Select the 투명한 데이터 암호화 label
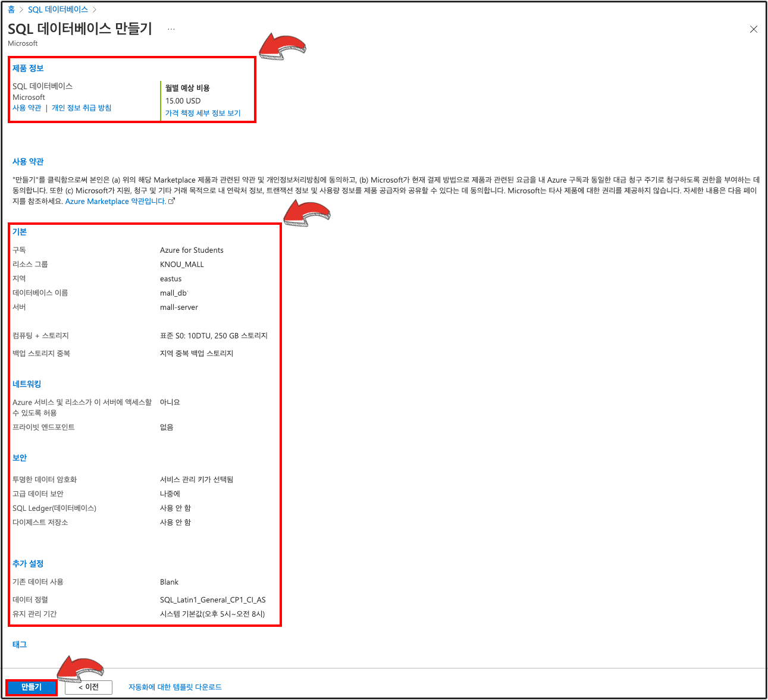Image resolution: width=768 pixels, height=700 pixels. coord(45,479)
